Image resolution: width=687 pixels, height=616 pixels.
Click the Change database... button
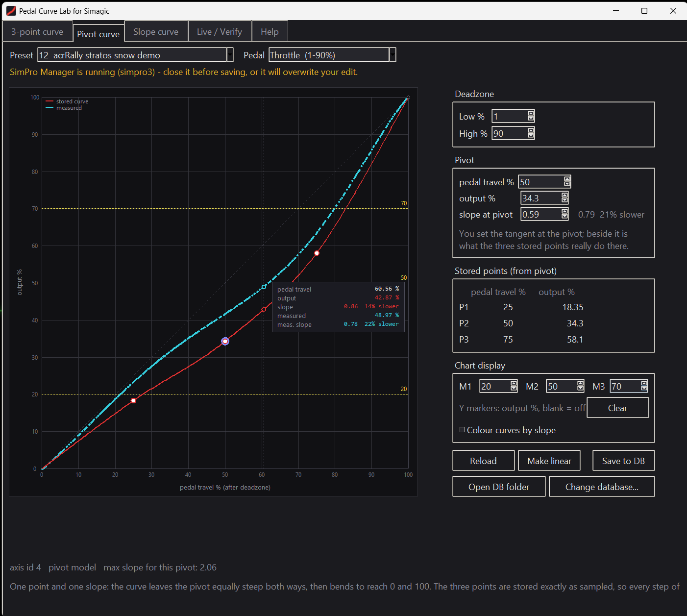(602, 487)
